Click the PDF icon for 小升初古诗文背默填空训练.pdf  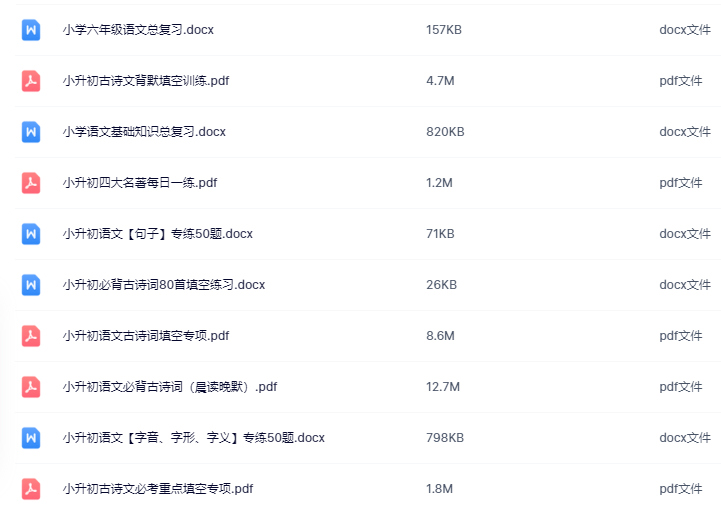click(31, 81)
